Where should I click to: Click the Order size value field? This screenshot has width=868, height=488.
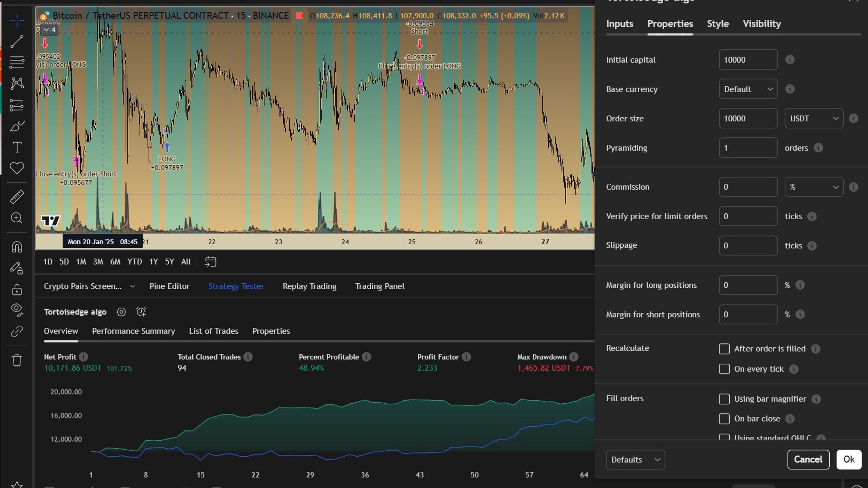(x=748, y=118)
